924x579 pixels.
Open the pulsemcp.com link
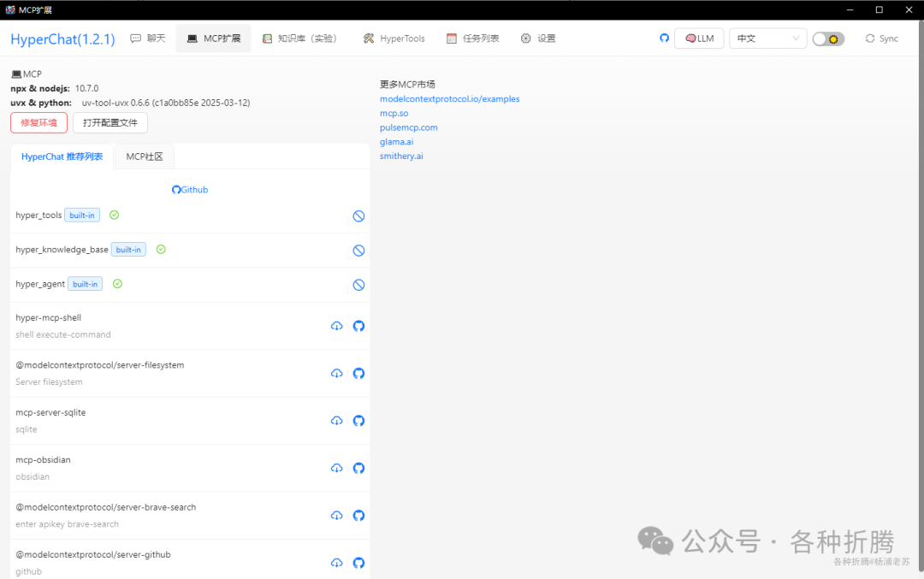tap(408, 127)
